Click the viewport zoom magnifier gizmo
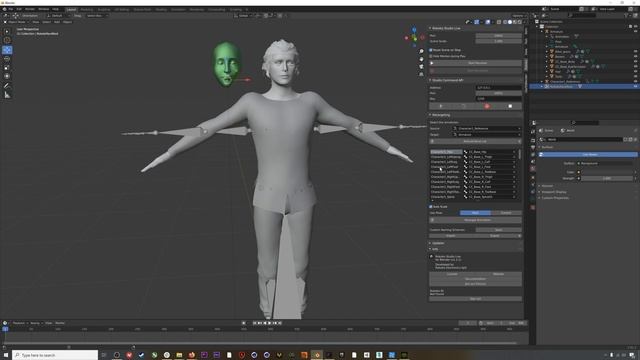The image size is (640, 360). pos(421,51)
